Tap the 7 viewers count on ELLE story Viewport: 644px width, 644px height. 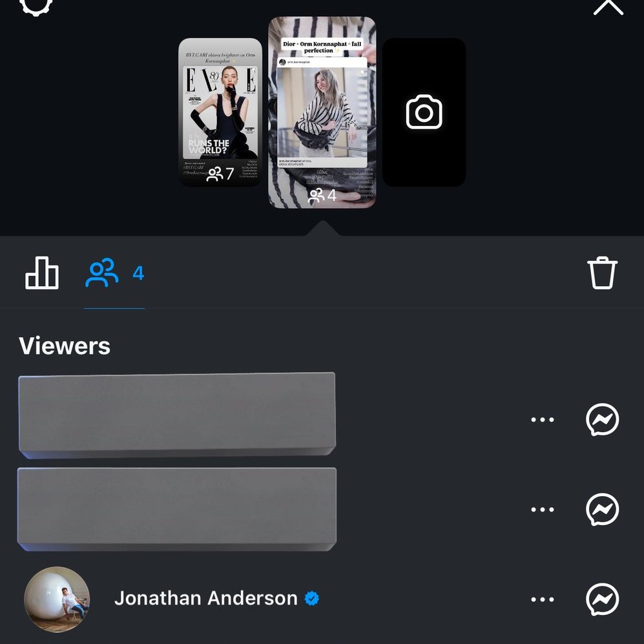220,174
